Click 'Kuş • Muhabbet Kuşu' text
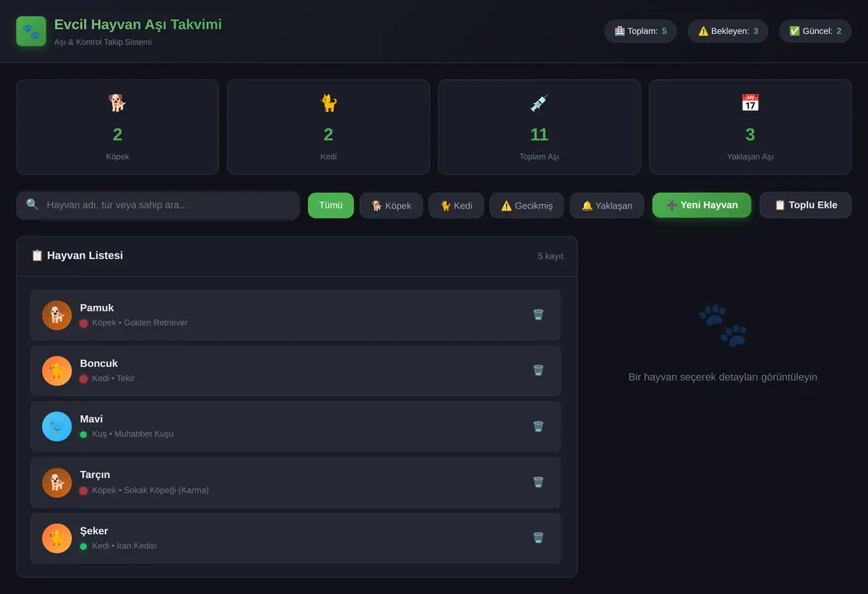The image size is (868, 594). click(x=133, y=434)
